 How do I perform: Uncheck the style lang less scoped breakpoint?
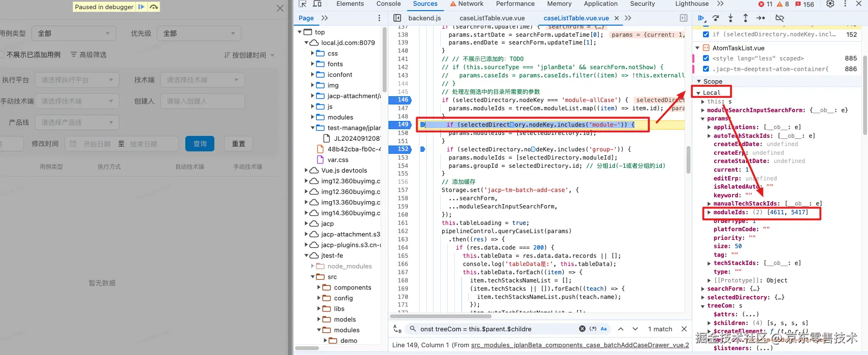click(x=706, y=58)
